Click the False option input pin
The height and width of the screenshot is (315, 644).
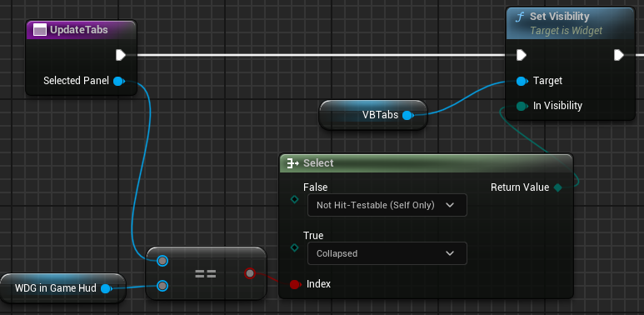point(294,200)
